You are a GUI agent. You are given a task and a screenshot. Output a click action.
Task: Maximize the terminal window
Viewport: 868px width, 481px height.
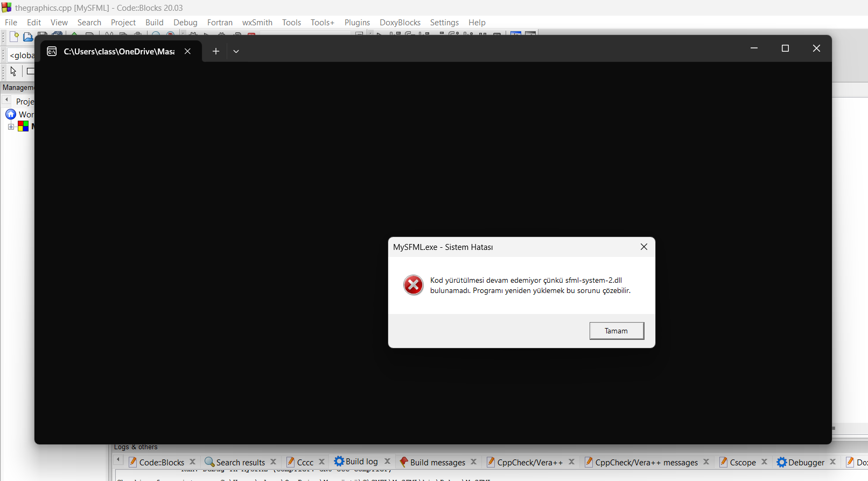tap(785, 48)
